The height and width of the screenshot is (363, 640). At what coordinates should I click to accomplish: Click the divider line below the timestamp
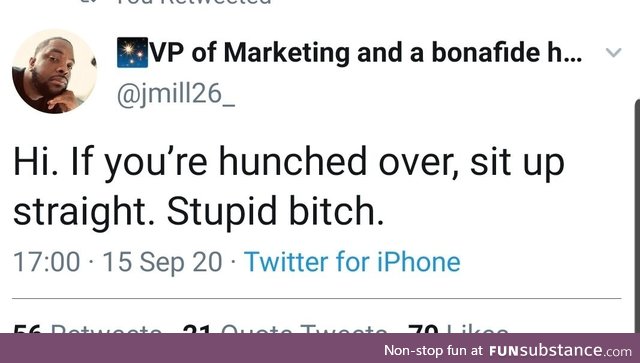[x=317, y=298]
